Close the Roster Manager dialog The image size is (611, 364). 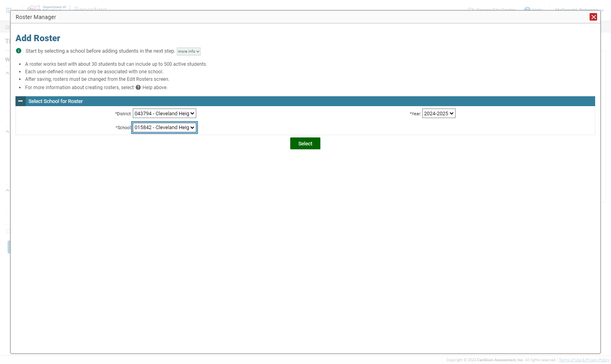click(x=593, y=17)
